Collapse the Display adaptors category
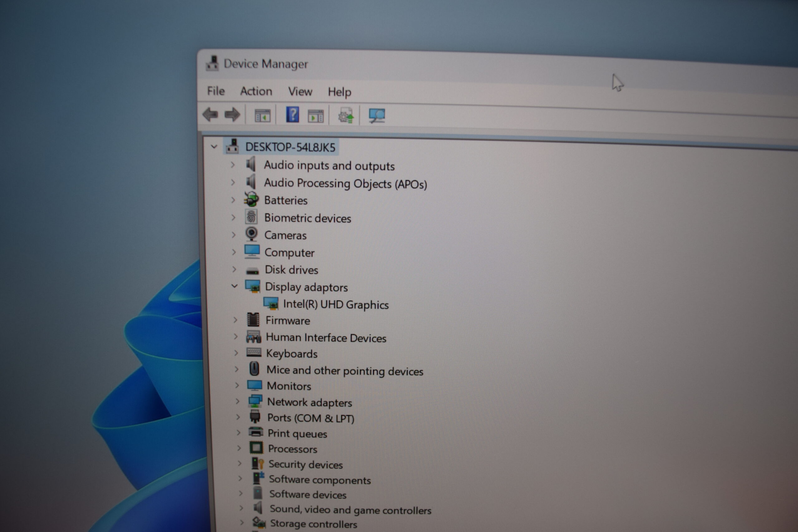The image size is (798, 532). [x=234, y=286]
